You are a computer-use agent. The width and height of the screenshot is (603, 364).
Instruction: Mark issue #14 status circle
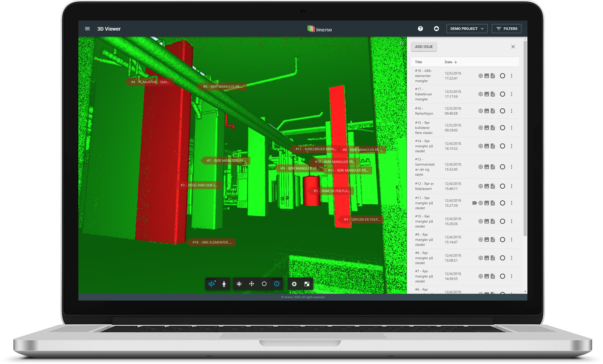pos(502,146)
